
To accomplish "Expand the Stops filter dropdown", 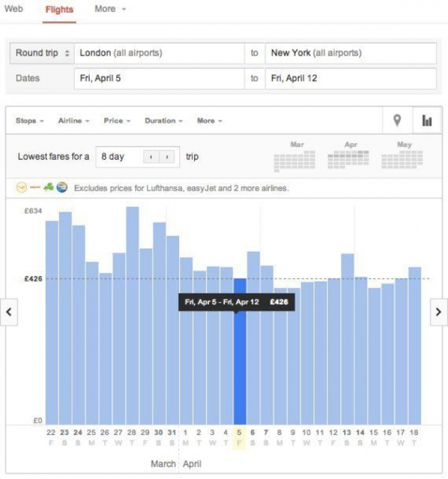I will pyautogui.click(x=29, y=121).
